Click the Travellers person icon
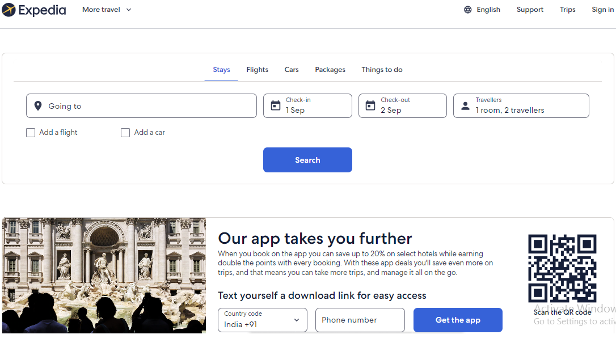This screenshot has width=616, height=364. coord(465,106)
